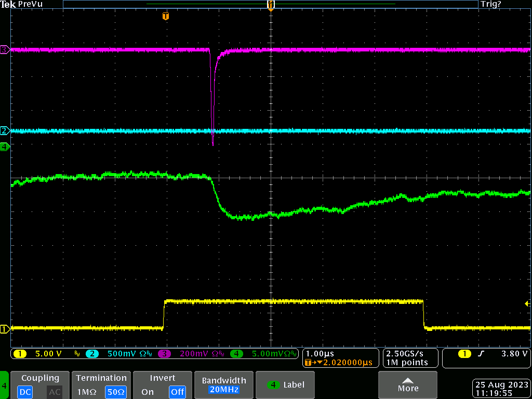Click the channel 3 magenta ground marker
The height and width of the screenshot is (399, 532).
coord(5,50)
